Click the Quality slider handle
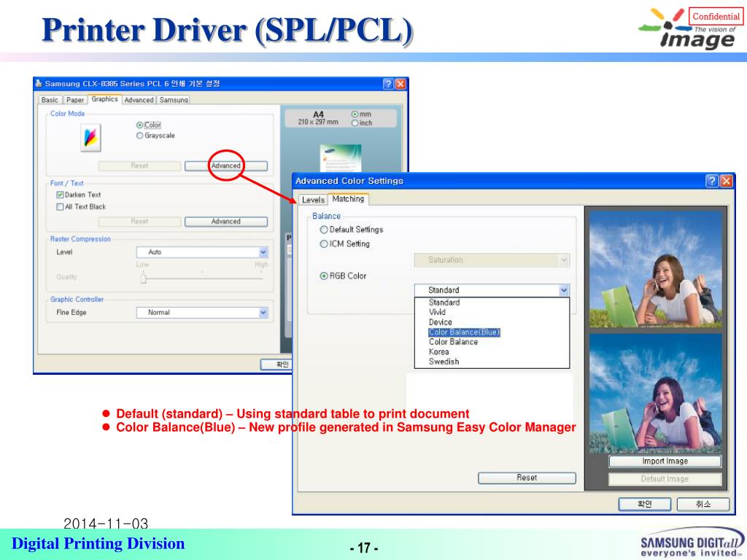 pyautogui.click(x=143, y=278)
